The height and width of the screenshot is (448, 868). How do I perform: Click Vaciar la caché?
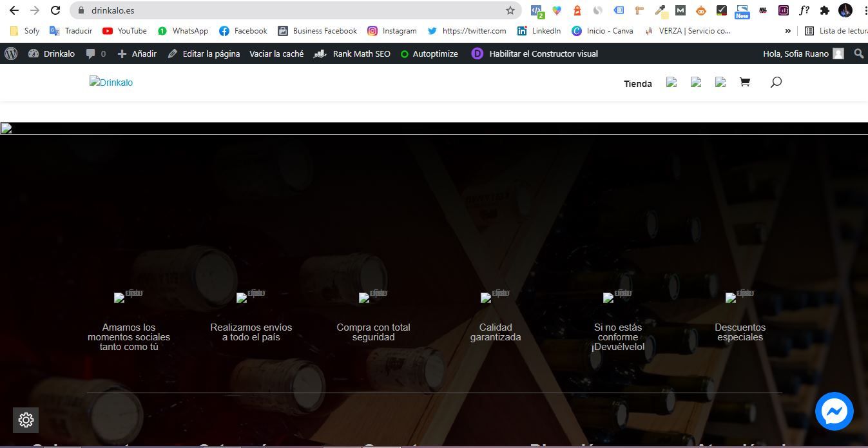click(276, 54)
